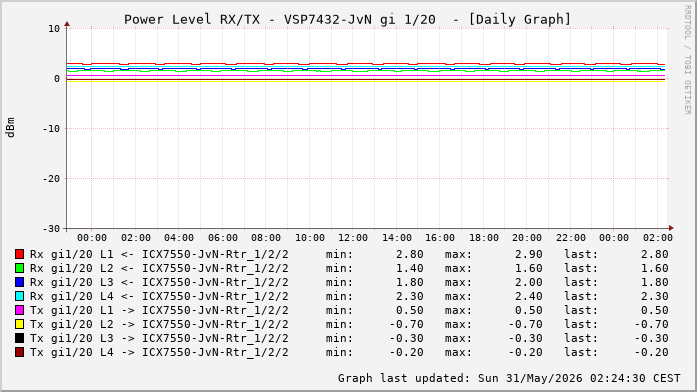Image resolution: width=697 pixels, height=392 pixels.
Task: Click the -30 y-axis tick label
Action: pos(51,228)
